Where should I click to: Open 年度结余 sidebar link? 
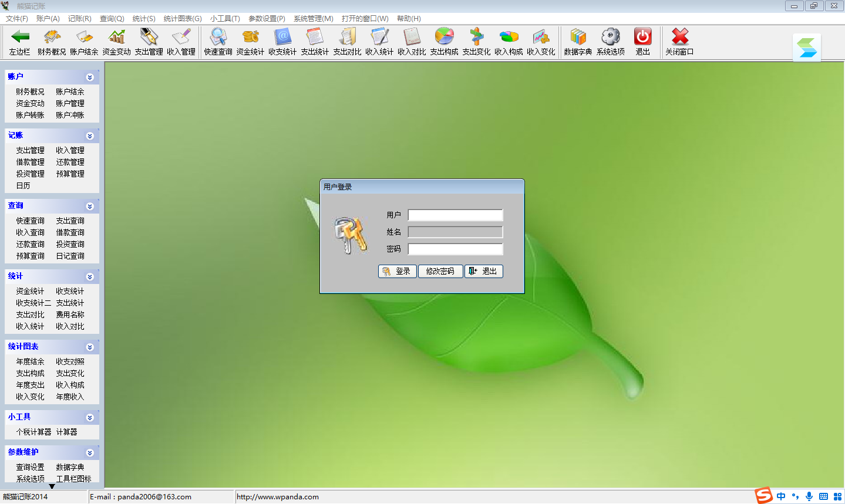(x=30, y=361)
